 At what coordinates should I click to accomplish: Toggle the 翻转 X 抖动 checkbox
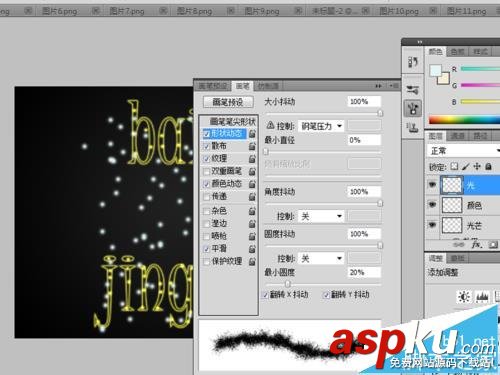click(265, 295)
